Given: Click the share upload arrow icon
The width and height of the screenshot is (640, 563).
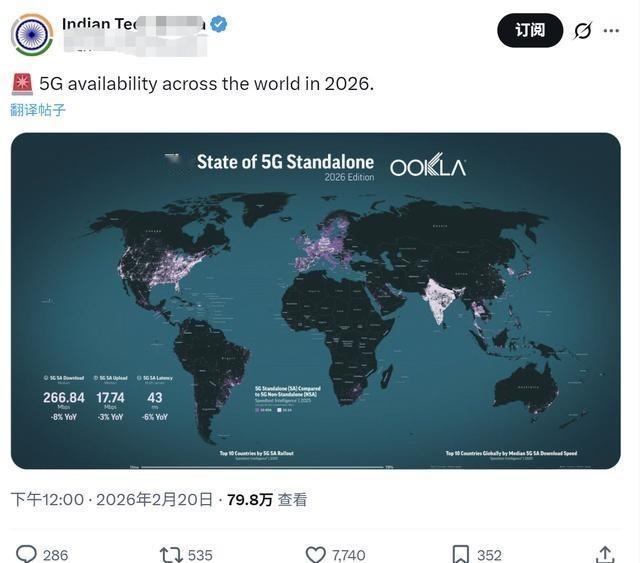Looking at the screenshot, I should pos(604,554).
